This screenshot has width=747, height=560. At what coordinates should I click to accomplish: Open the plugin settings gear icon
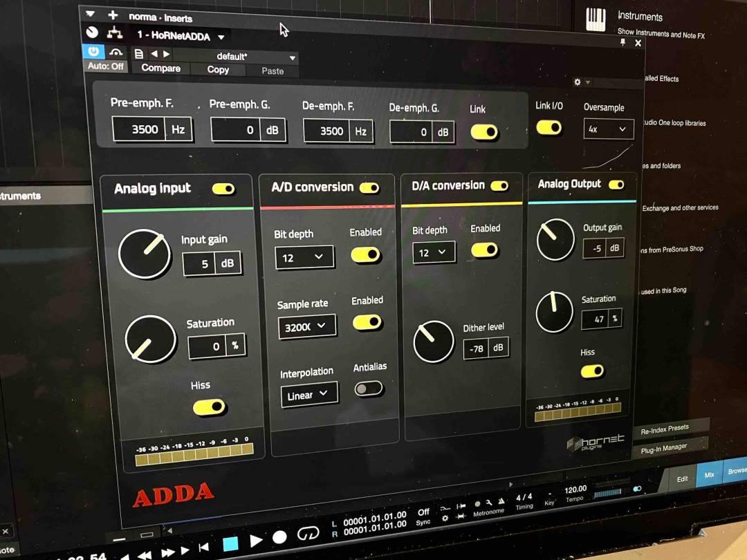(x=578, y=81)
